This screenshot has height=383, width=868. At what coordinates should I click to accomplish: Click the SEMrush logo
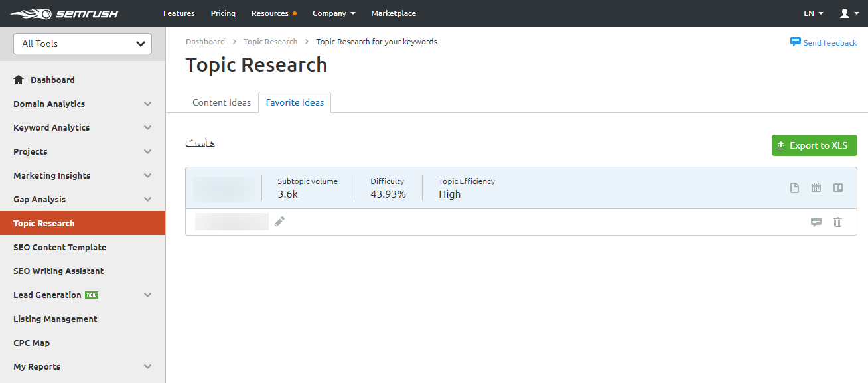pos(64,13)
